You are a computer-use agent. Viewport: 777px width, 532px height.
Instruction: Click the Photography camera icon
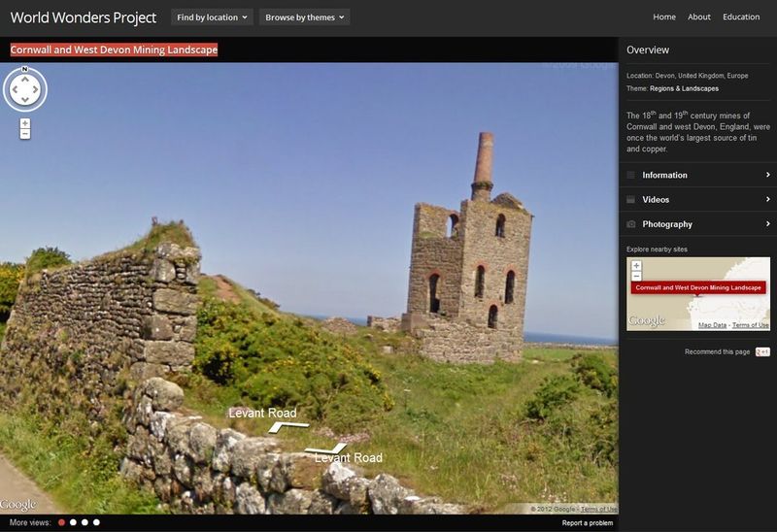(630, 224)
